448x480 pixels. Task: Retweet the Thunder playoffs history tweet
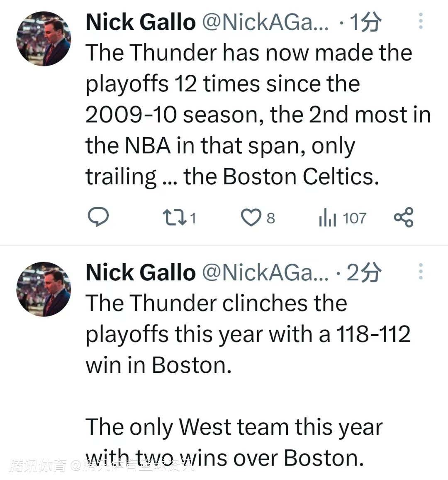pos(173,217)
